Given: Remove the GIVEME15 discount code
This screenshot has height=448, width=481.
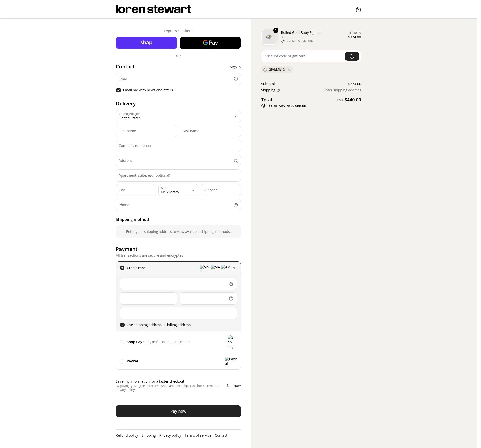Looking at the screenshot, I should [289, 70].
